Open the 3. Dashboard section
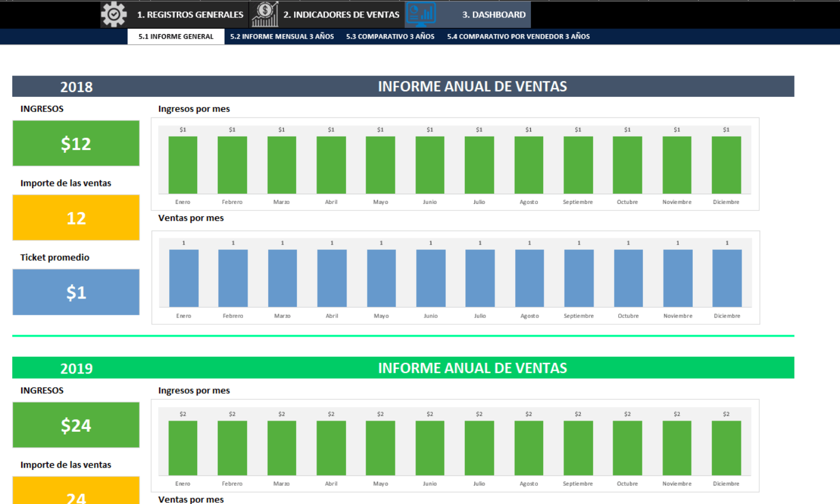The image size is (840, 504). coord(494,15)
